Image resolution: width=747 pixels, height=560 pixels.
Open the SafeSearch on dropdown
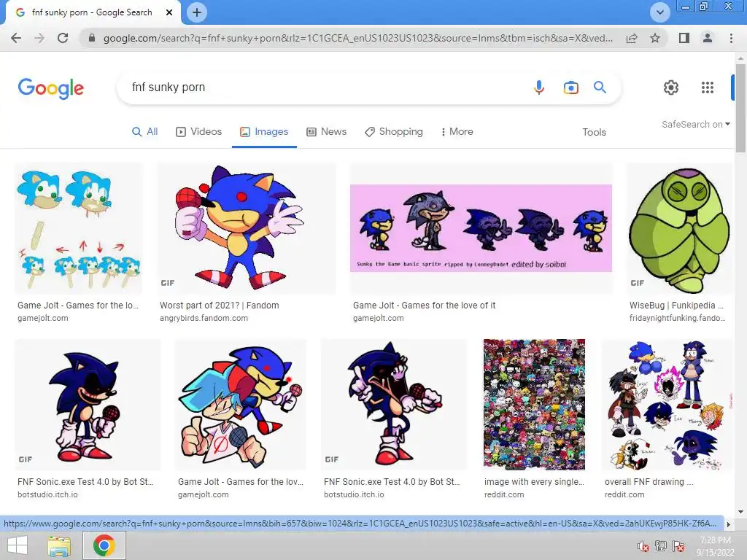click(695, 124)
